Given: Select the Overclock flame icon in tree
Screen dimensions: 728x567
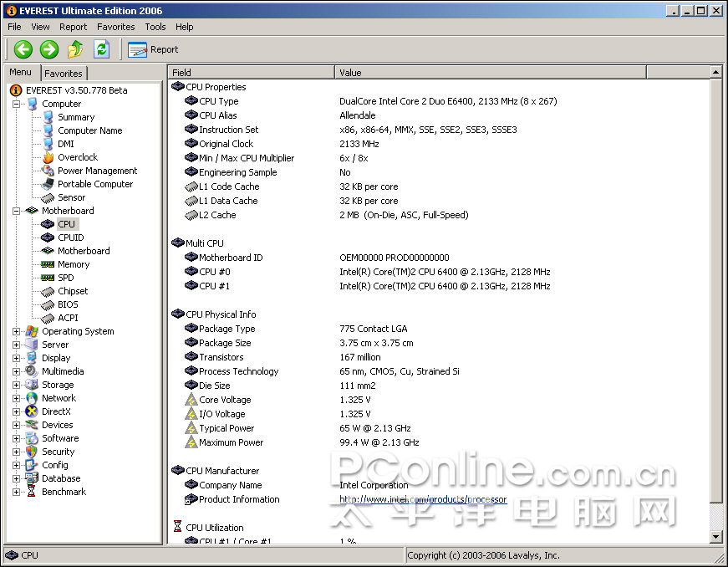Looking at the screenshot, I should [48, 157].
